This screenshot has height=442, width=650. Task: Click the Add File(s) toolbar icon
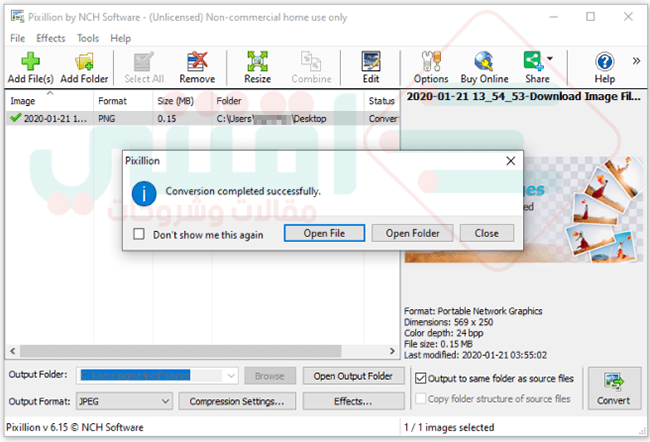click(30, 61)
